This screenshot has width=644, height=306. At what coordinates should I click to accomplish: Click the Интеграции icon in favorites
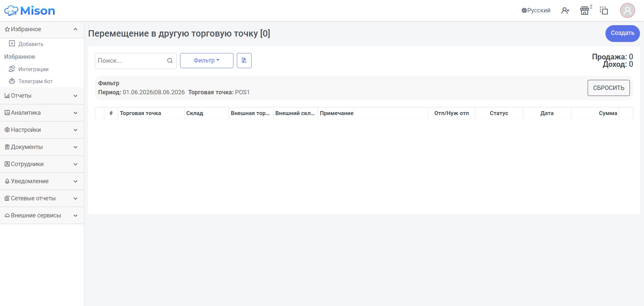pyautogui.click(x=12, y=69)
